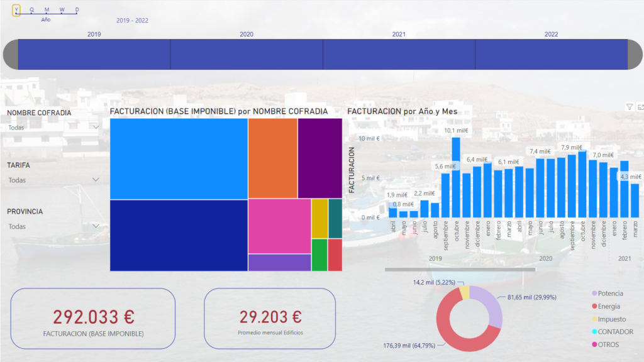This screenshot has width=644, height=362.
Task: Click the horizontal scrollbar under the bar chart
Action: point(460,270)
